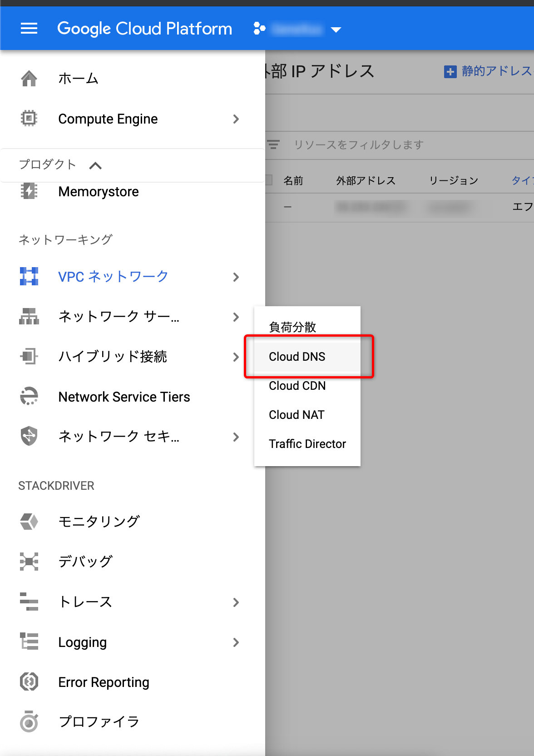
Task: Click the filter icon in resource filter bar
Action: click(x=273, y=144)
